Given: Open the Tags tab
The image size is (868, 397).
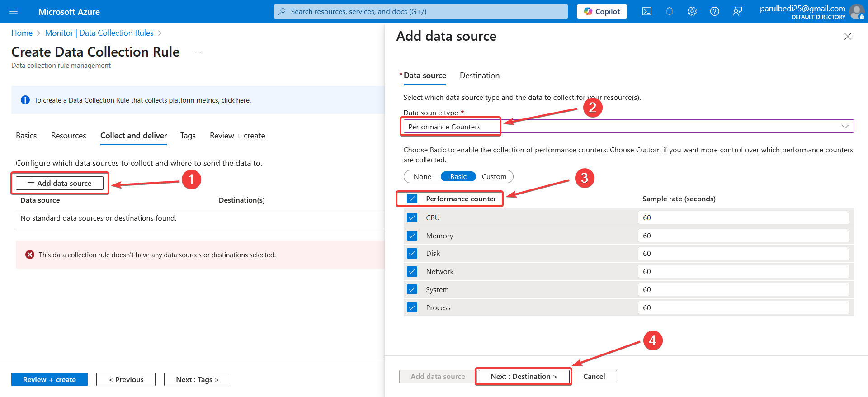Looking at the screenshot, I should (x=188, y=136).
